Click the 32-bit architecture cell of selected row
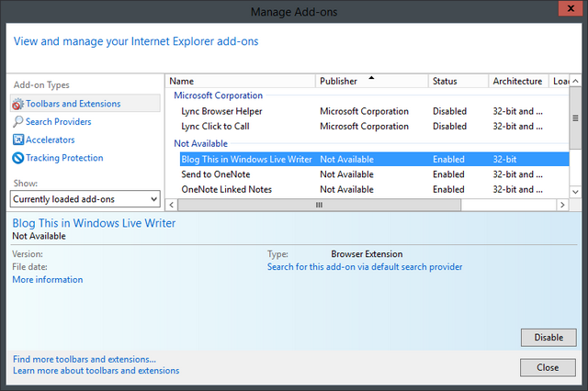Image resolution: width=588 pixels, height=391 pixels. pos(504,159)
